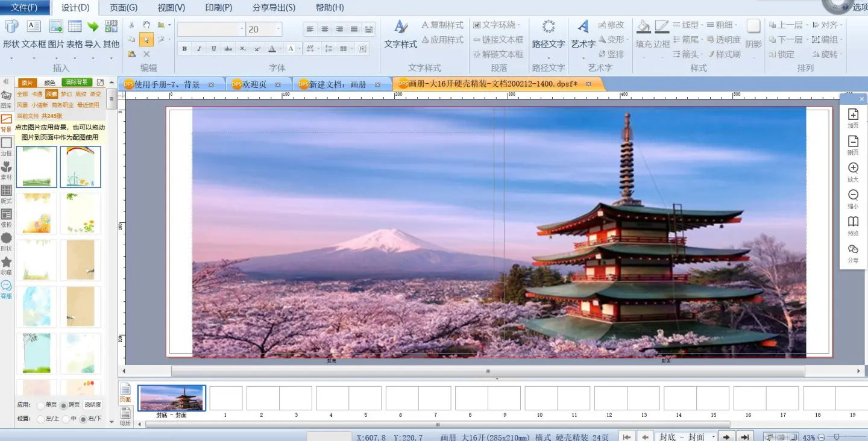Open the font size dropdown showing 20

(278, 30)
